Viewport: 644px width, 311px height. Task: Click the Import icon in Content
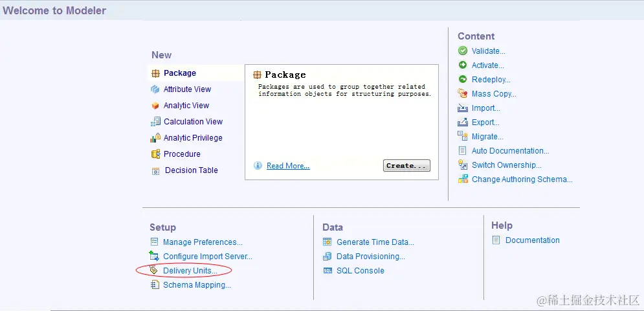click(x=463, y=108)
